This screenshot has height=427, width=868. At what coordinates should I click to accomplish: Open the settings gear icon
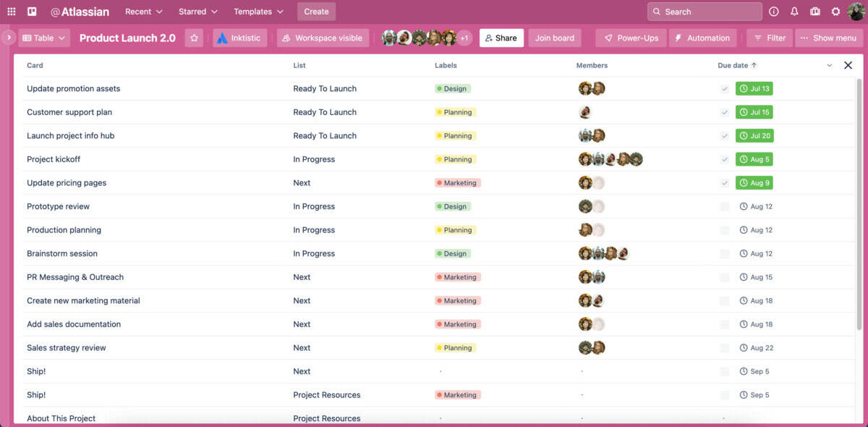(x=836, y=12)
